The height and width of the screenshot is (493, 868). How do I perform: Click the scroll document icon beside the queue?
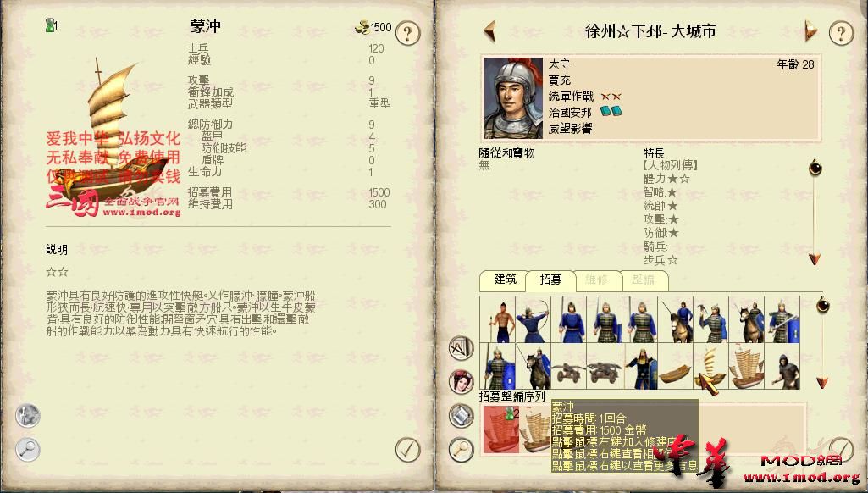[x=462, y=415]
